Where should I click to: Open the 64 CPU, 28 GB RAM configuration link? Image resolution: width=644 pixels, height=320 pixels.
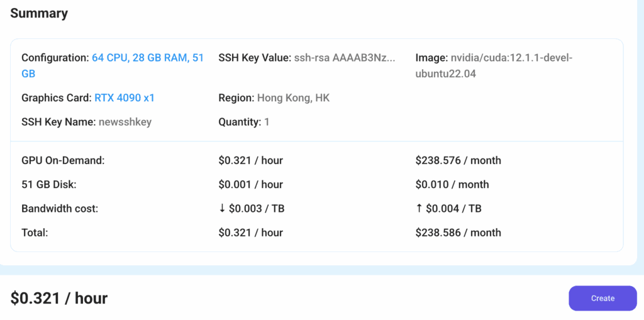[x=148, y=58]
